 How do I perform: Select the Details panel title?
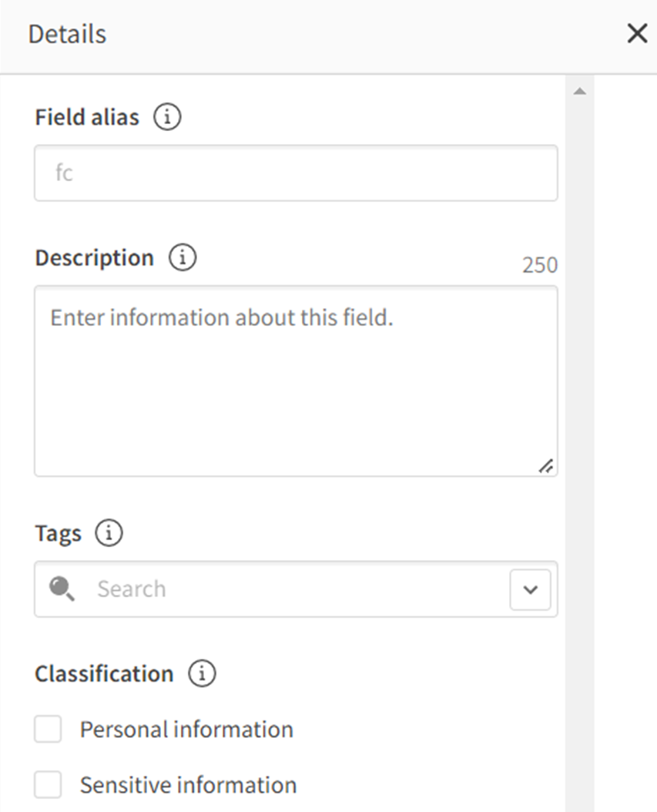(x=66, y=33)
